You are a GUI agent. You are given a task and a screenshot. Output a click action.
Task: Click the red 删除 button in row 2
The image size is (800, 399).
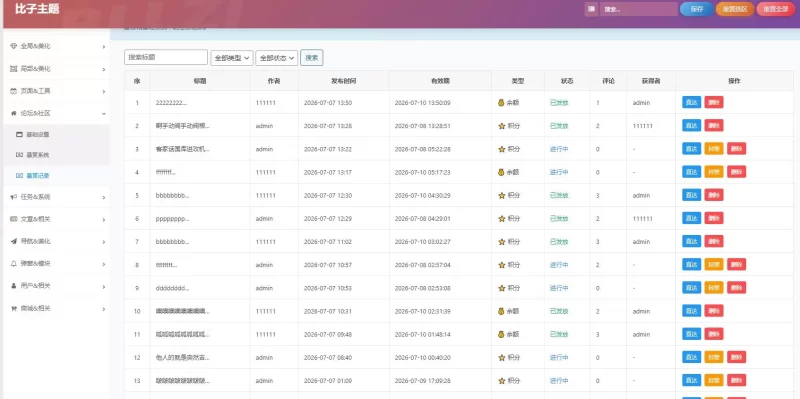(714, 126)
